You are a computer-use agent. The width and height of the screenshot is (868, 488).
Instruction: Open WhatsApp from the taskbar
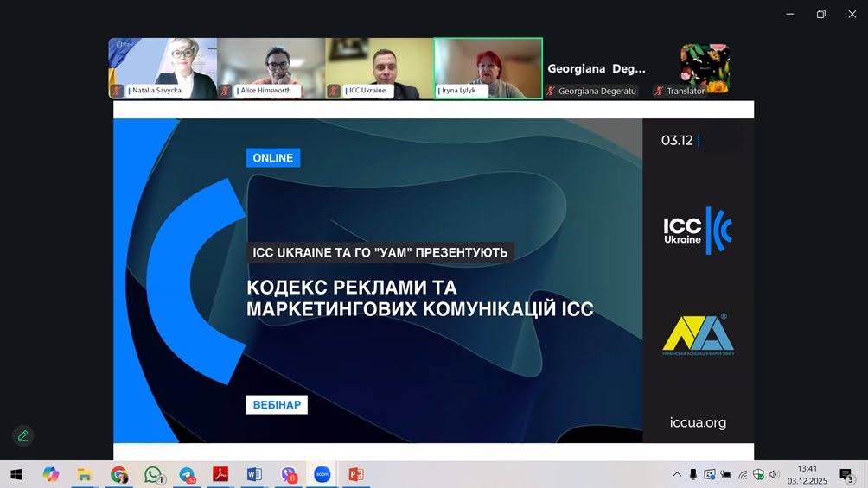point(153,474)
